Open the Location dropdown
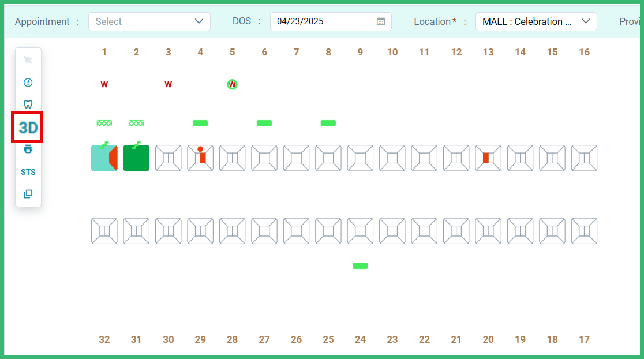 point(536,21)
